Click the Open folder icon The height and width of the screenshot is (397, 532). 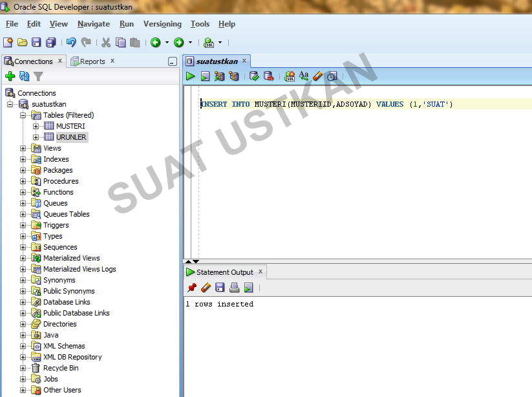click(23, 43)
